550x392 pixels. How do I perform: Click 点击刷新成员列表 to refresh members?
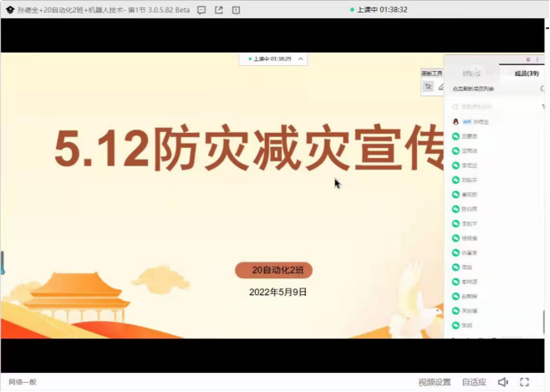click(474, 89)
